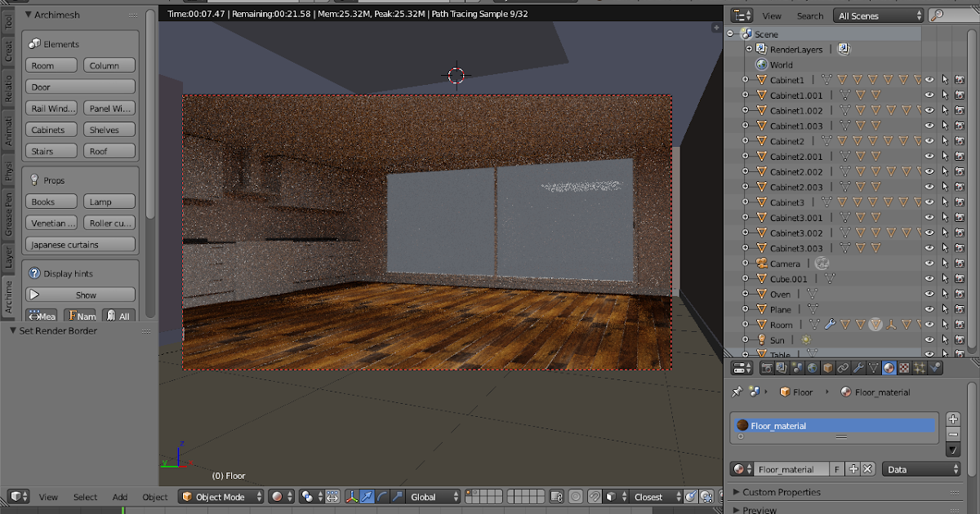The image size is (980, 514).
Task: Open the Render properties tab
Action: [x=767, y=368]
